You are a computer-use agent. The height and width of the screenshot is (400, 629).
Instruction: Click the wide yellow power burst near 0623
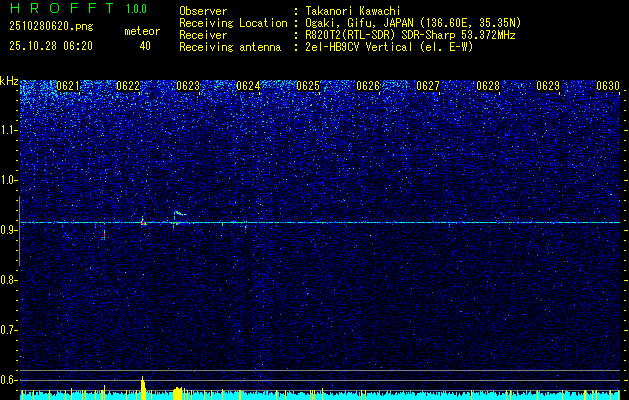click(178, 393)
